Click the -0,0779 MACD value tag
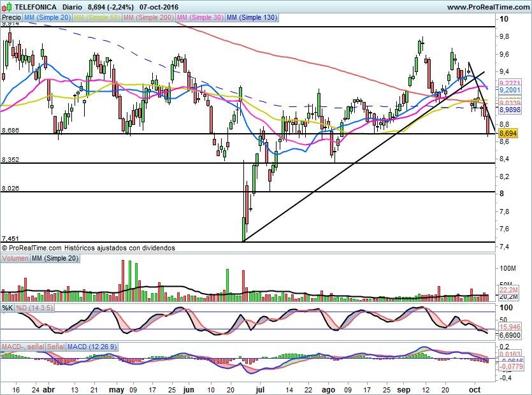Image resolution: width=532 pixels, height=395 pixels. point(511,366)
